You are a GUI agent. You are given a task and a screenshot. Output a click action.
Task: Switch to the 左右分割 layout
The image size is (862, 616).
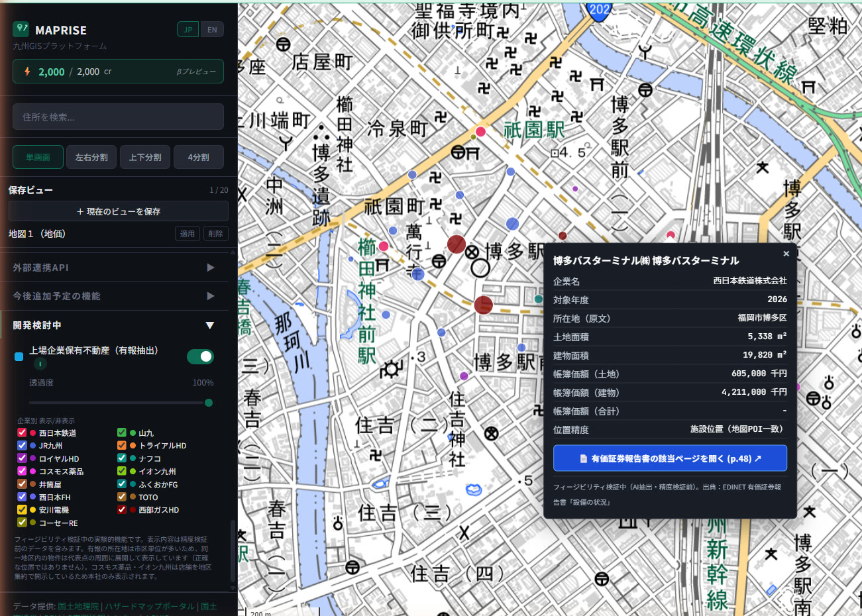click(91, 157)
